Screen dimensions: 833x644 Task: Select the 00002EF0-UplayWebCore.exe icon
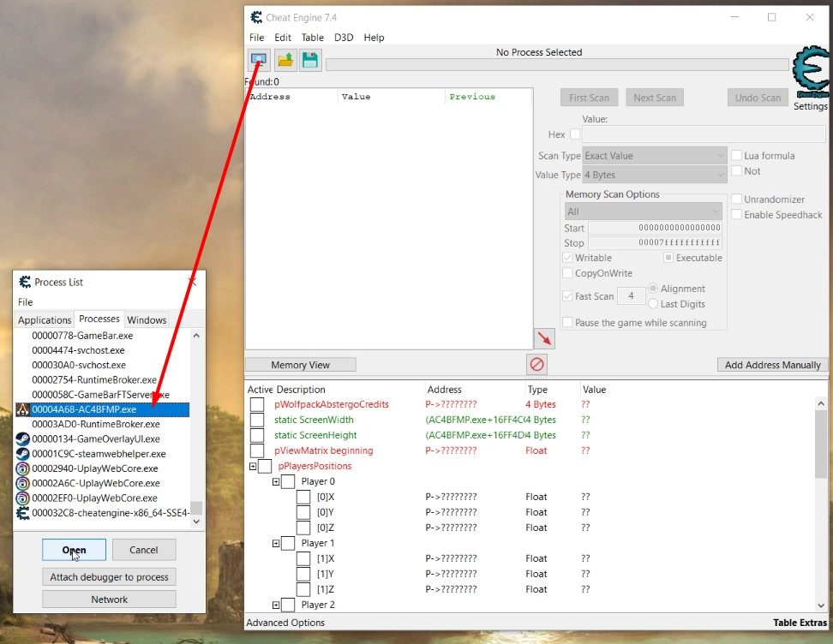[22, 498]
